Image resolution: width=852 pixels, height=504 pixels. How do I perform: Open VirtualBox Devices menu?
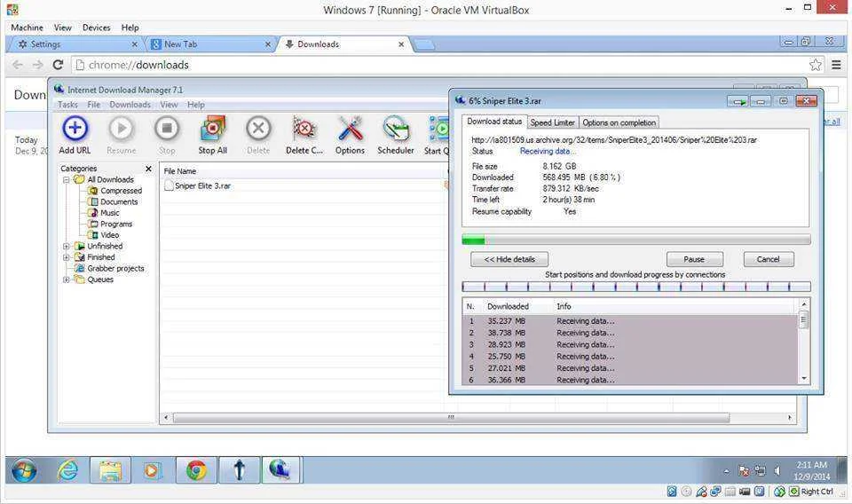(96, 28)
